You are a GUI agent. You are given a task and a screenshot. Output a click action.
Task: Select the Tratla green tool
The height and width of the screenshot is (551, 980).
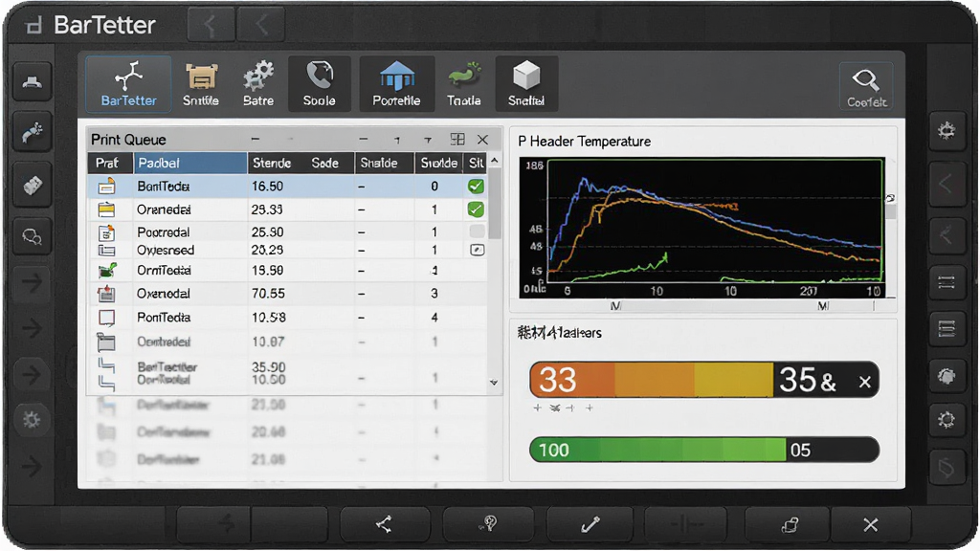click(464, 84)
